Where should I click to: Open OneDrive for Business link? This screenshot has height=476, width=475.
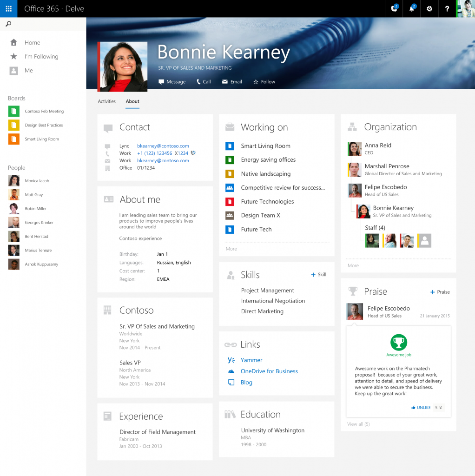[269, 371]
